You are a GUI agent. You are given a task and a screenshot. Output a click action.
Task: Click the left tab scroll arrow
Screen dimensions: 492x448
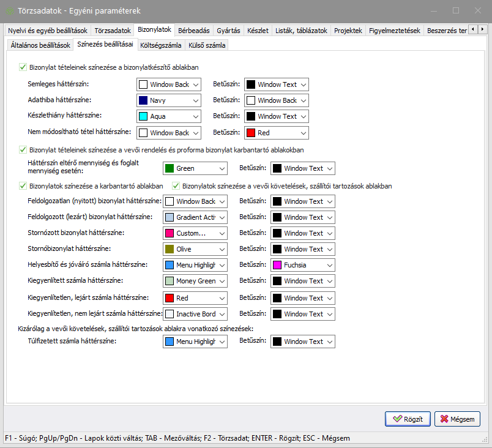pos(473,29)
